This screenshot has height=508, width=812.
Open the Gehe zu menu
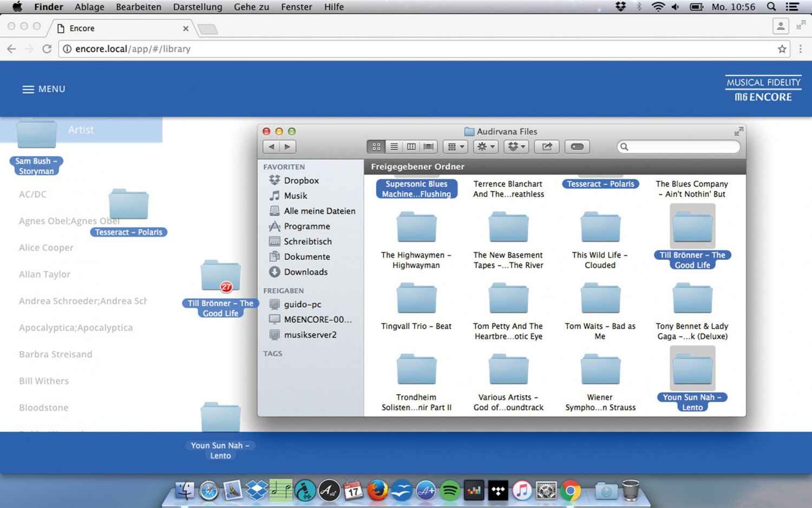251,6
